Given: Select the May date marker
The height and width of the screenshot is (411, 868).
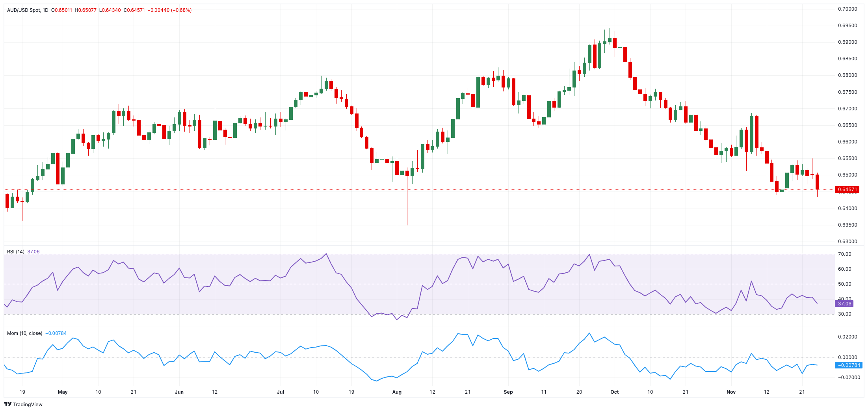Looking at the screenshot, I should [63, 392].
